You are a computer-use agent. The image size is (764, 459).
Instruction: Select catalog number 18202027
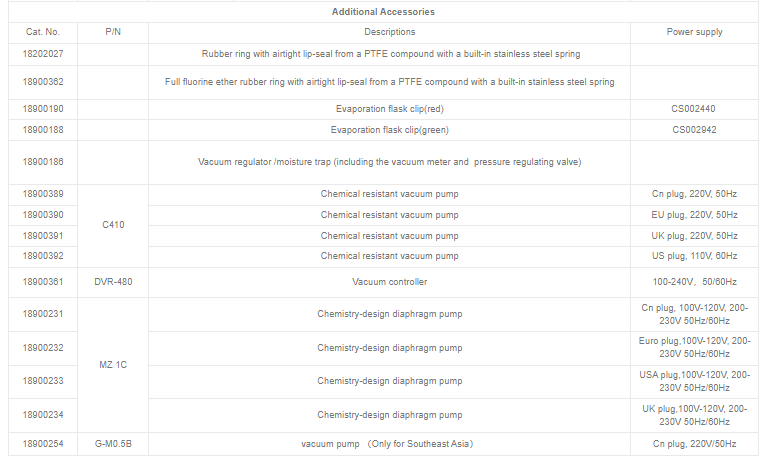(x=41, y=54)
